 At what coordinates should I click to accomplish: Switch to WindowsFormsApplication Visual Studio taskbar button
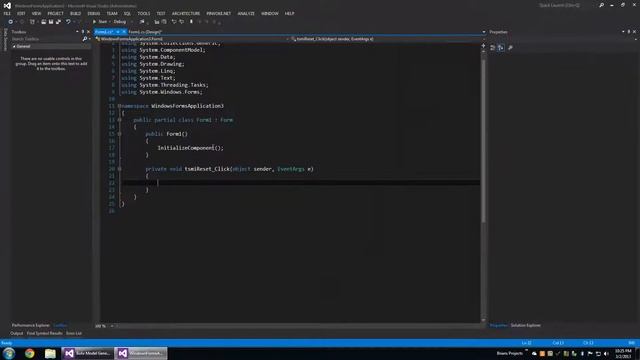point(141,353)
